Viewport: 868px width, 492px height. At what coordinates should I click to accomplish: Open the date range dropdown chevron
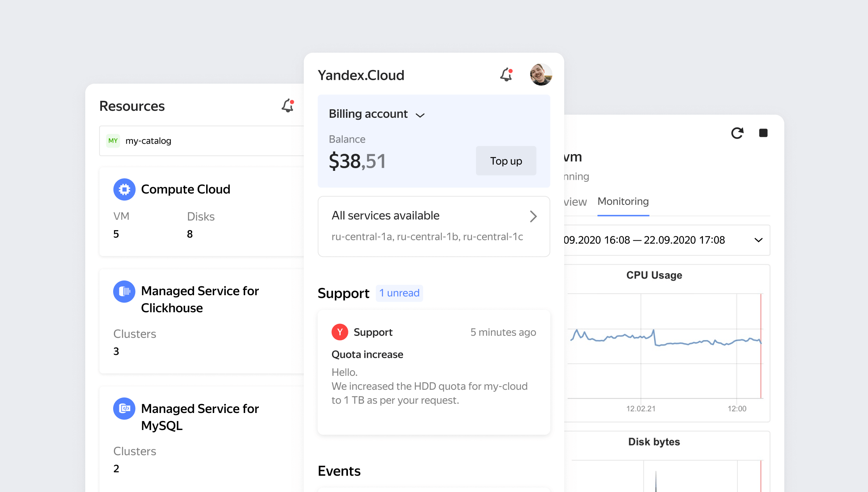click(758, 240)
